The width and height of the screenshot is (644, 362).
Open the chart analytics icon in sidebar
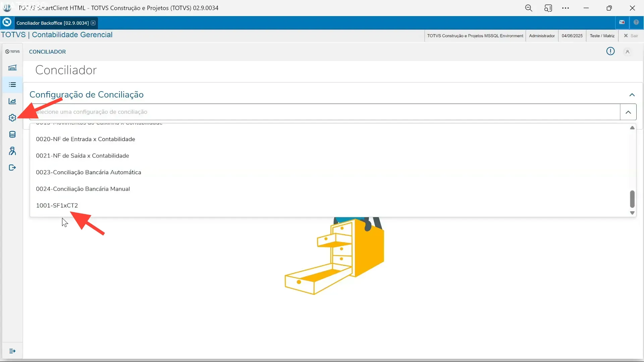(12, 101)
